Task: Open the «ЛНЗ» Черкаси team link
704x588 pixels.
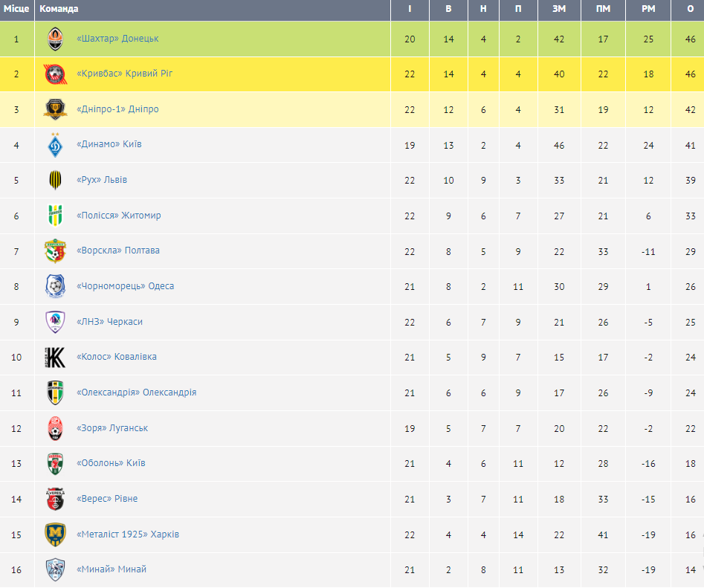Action: 109,322
